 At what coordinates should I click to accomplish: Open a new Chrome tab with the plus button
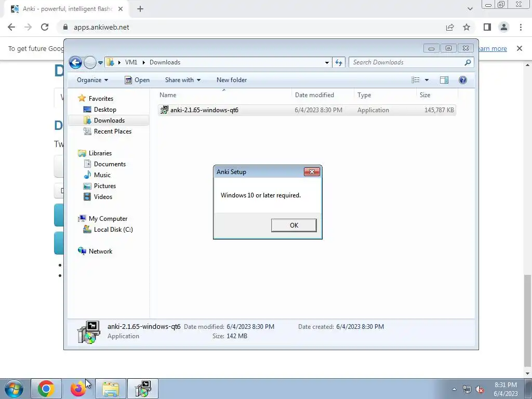(x=140, y=9)
